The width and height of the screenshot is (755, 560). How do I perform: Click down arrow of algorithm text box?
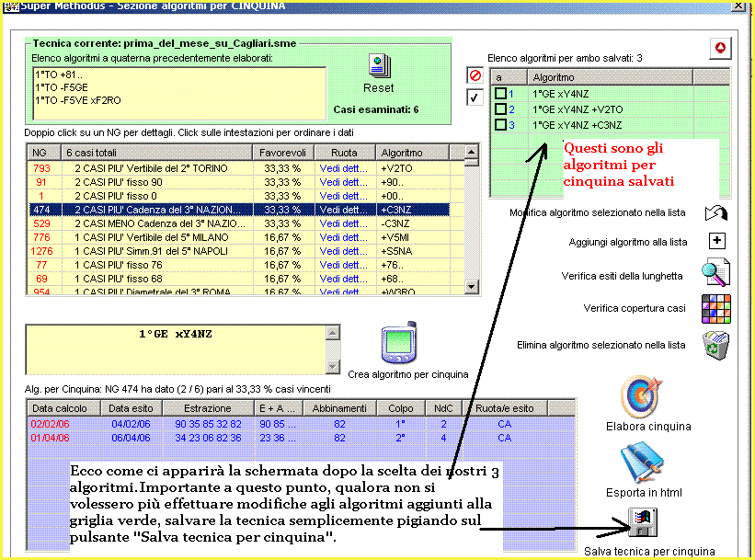point(333,366)
